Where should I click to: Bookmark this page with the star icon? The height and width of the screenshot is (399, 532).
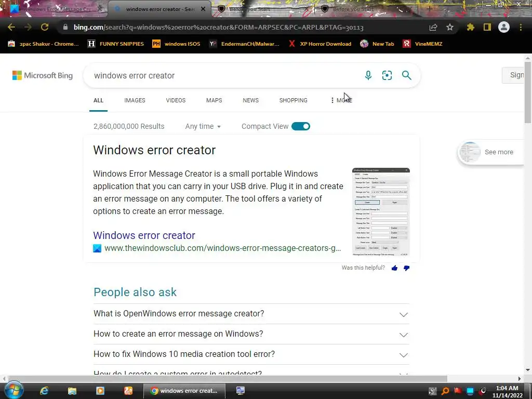(450, 27)
